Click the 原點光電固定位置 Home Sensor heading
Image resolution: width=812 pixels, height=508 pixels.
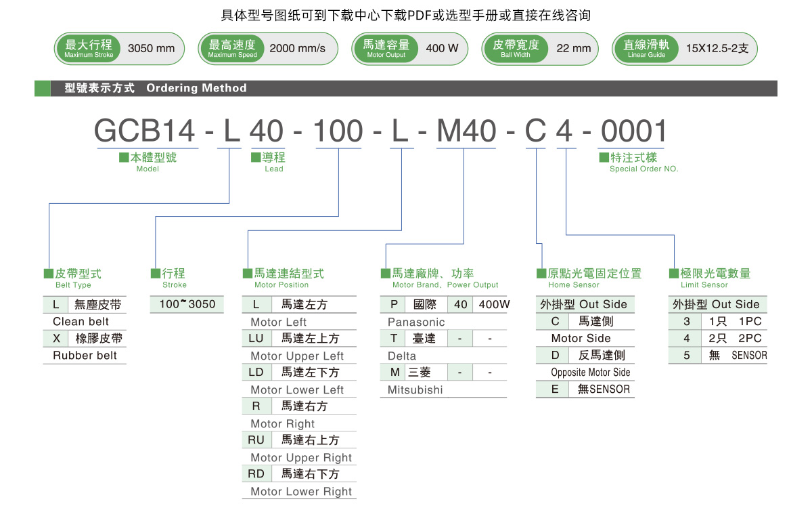click(589, 278)
